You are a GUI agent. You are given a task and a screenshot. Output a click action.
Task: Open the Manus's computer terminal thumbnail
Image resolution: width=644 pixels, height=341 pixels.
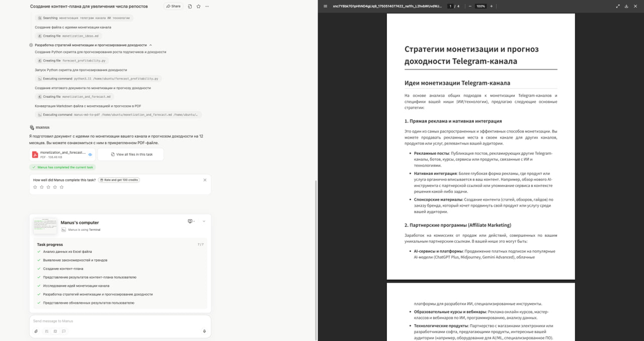45,226
